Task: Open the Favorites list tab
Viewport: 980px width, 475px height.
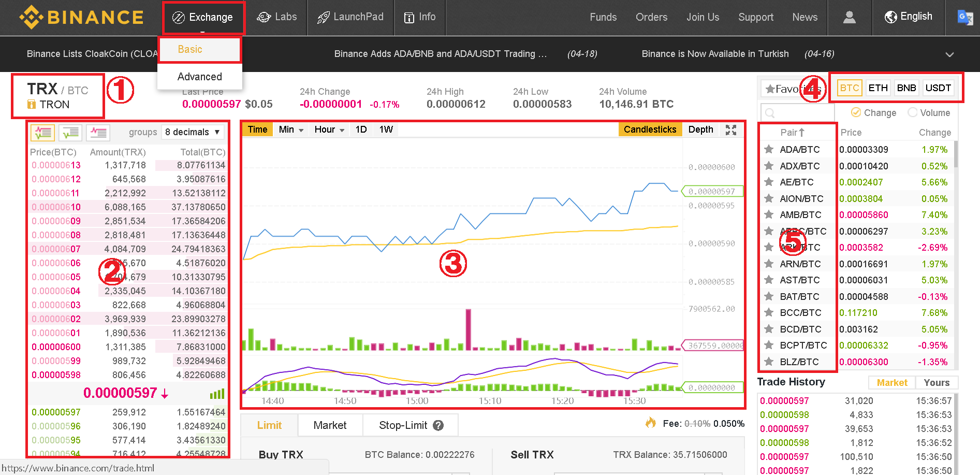Action: [x=793, y=89]
